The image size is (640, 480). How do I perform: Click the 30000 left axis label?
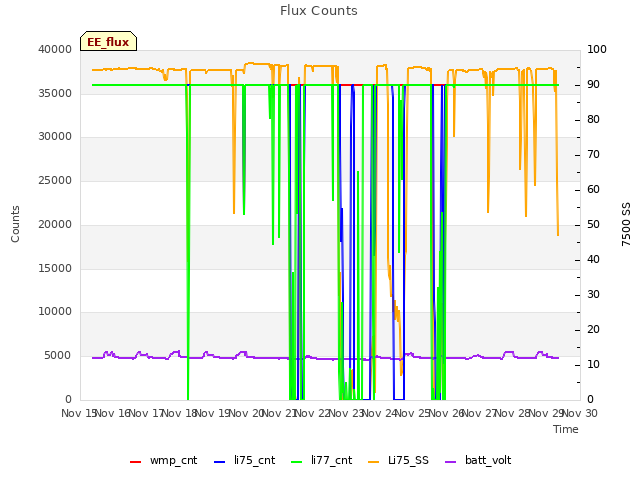pos(55,137)
